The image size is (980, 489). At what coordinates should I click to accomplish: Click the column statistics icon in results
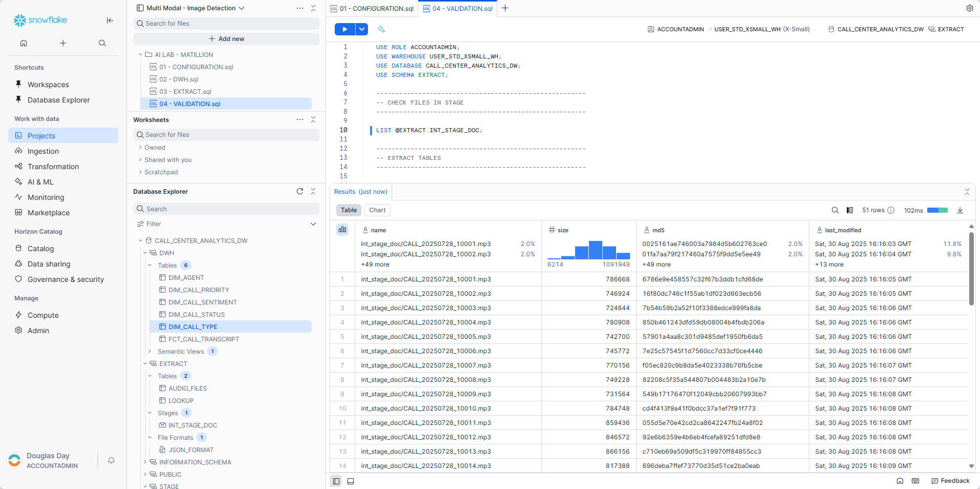[x=342, y=230]
